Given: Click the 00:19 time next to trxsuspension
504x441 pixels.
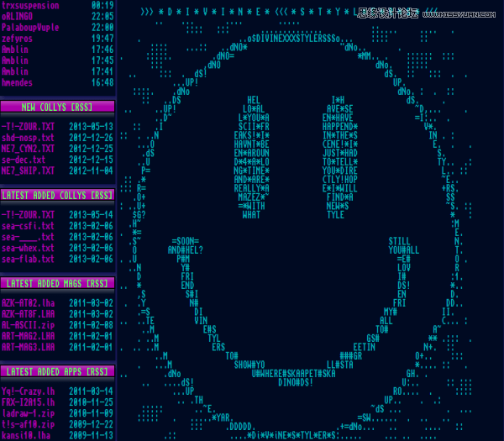Looking at the screenshot, I should [102, 6].
